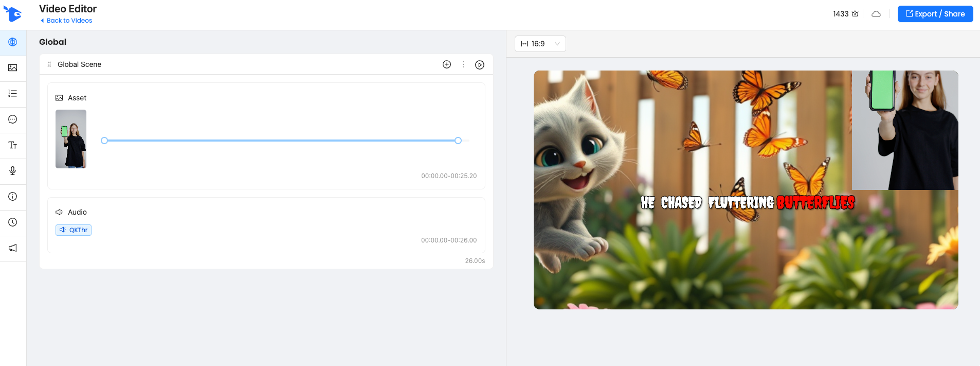This screenshot has height=366, width=980.
Task: Open the clock history sidebar tab
Action: click(13, 222)
